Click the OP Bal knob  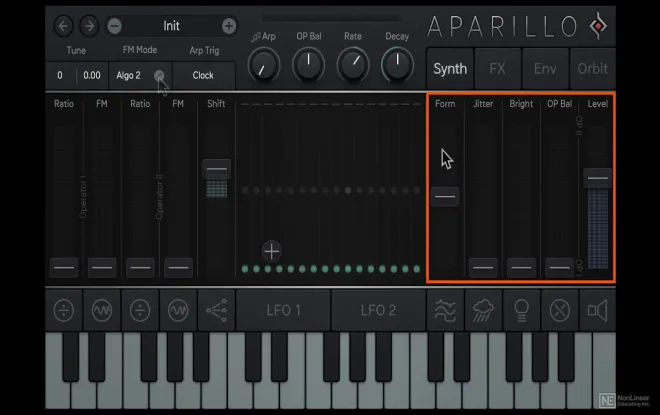[309, 66]
